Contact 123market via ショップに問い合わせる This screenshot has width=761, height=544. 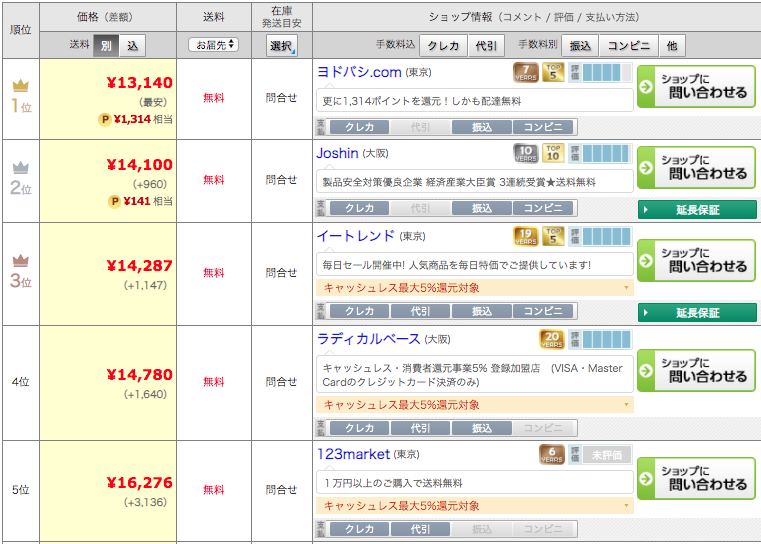coord(696,478)
